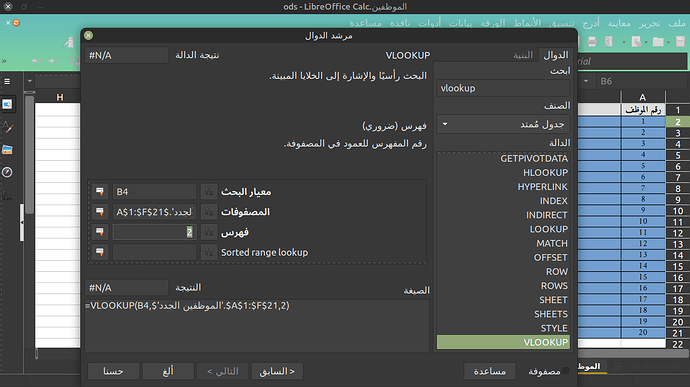Open fx function button beside فهرس
This screenshot has height=387, width=690.
pyautogui.click(x=209, y=232)
